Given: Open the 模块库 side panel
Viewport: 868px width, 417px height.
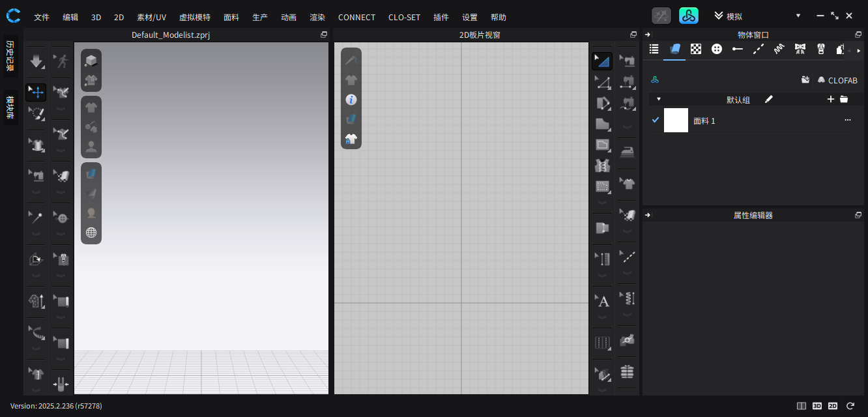Looking at the screenshot, I should tap(10, 107).
